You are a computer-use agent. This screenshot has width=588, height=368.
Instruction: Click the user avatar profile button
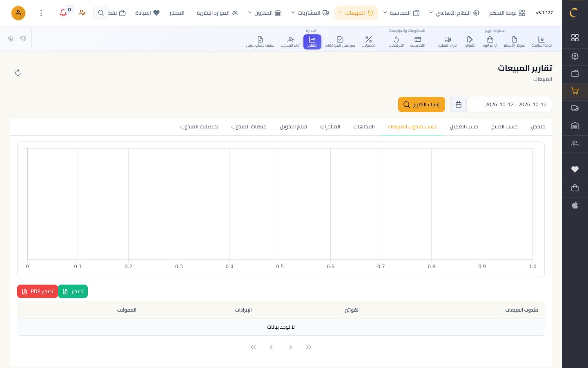click(18, 13)
